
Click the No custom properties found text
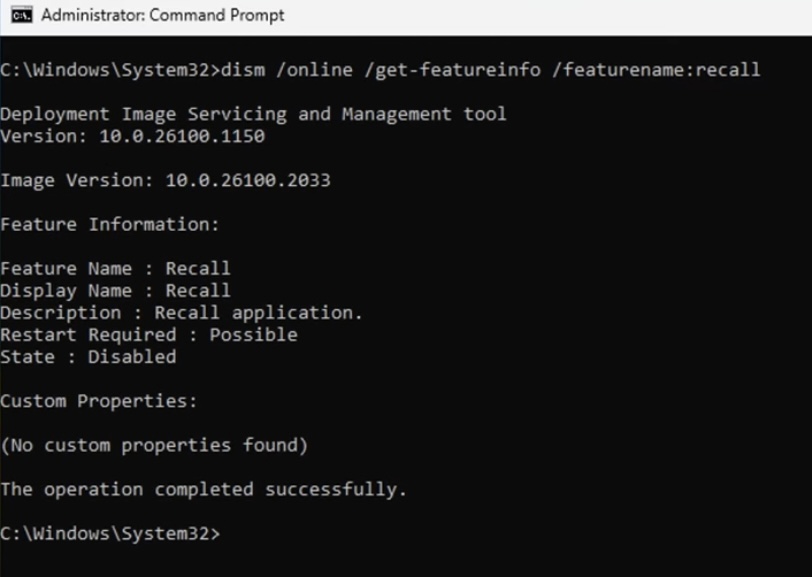[x=154, y=445]
